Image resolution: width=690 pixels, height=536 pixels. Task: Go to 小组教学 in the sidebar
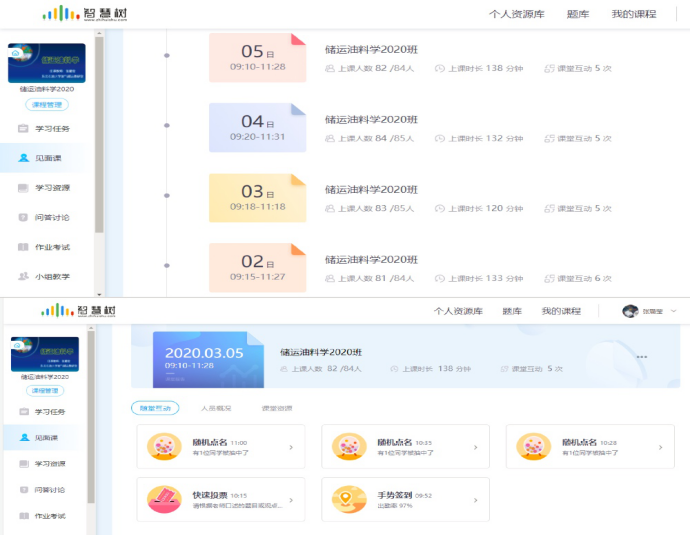(52, 276)
